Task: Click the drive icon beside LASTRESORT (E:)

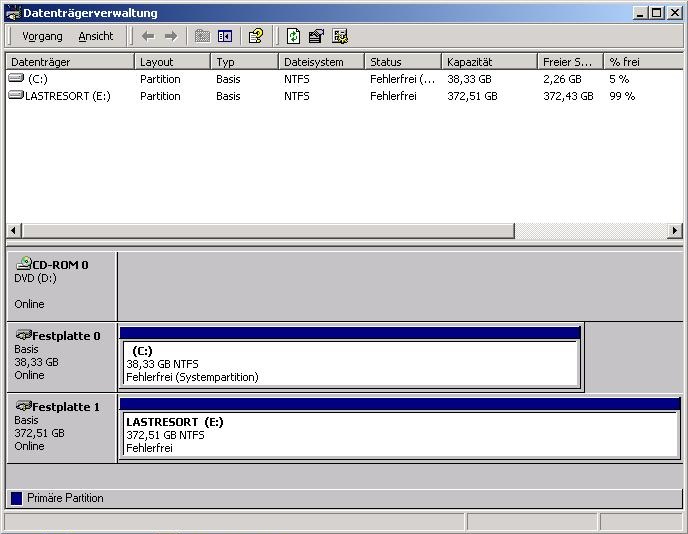Action: point(16,95)
